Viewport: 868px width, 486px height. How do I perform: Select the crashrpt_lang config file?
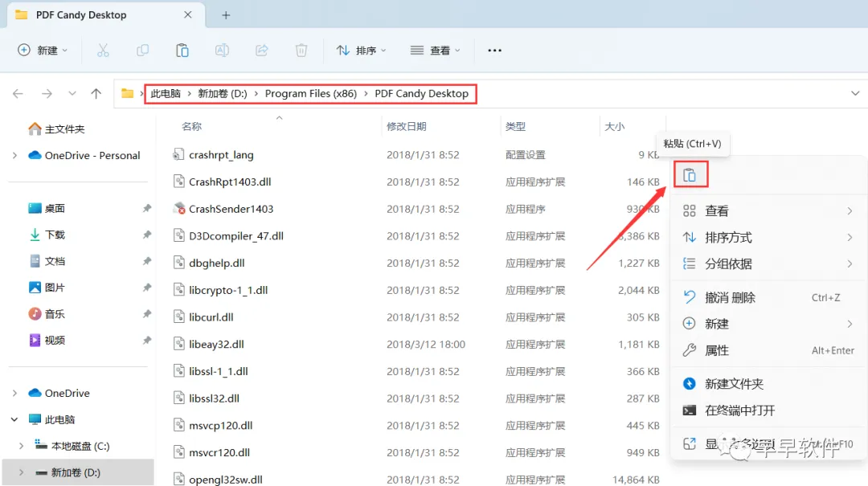(222, 155)
